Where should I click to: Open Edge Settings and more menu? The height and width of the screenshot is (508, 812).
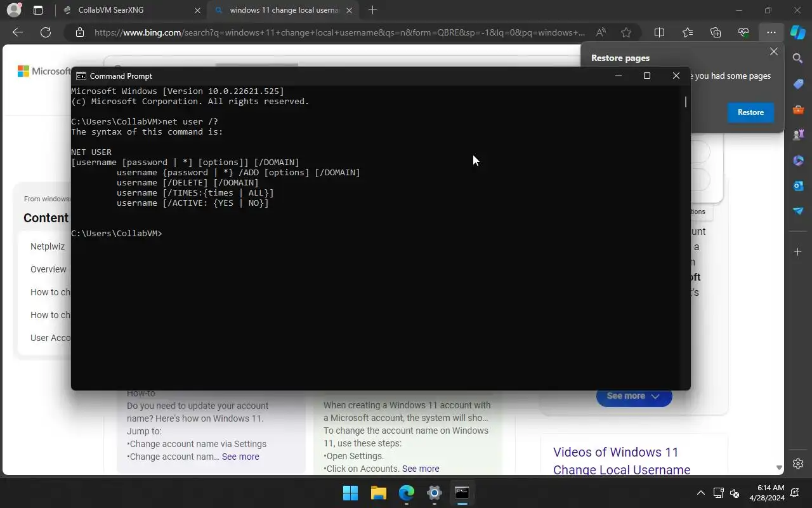coord(771,32)
